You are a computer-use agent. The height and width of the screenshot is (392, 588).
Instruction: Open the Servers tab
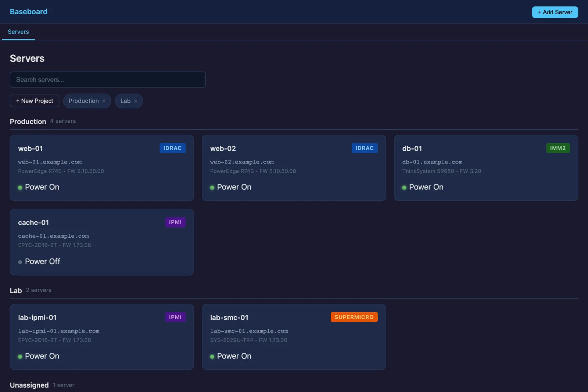coord(18,32)
